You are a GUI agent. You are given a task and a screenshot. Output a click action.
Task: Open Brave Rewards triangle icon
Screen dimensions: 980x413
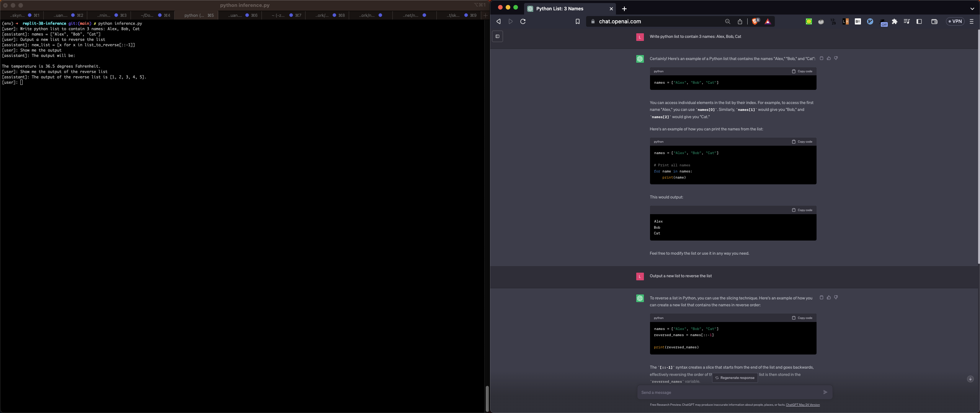[x=768, y=21]
